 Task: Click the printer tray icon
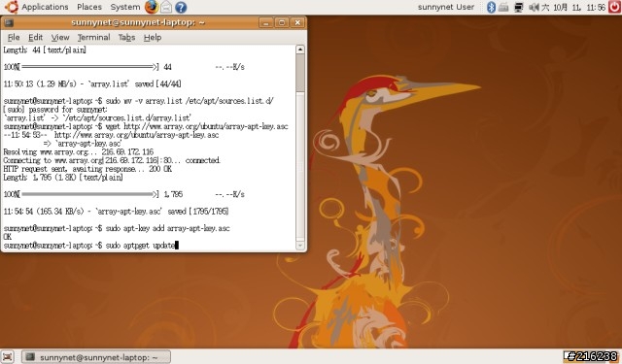[503, 7]
